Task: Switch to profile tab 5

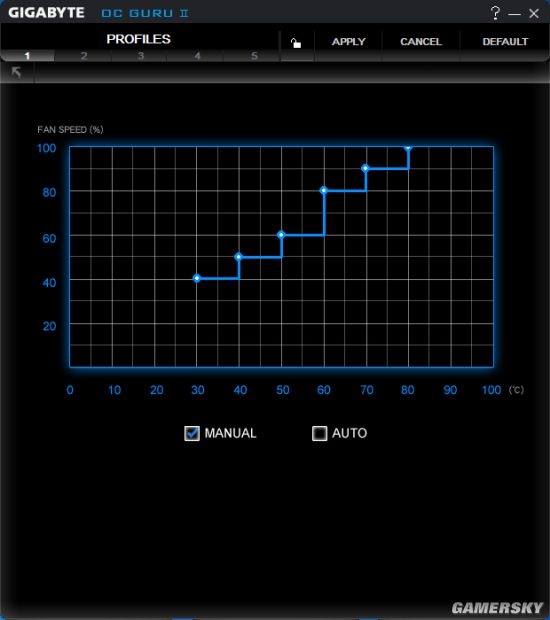Action: click(254, 56)
